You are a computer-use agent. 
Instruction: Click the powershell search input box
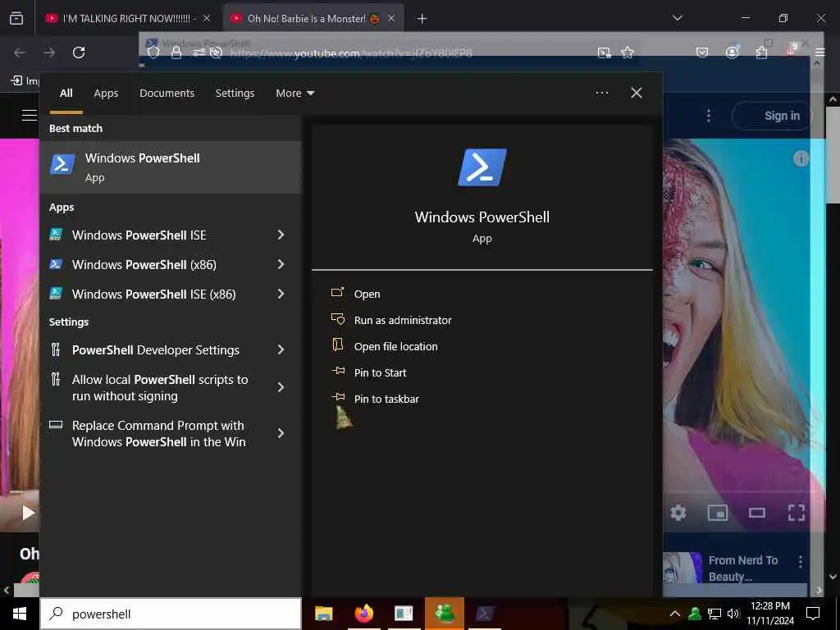point(171,614)
